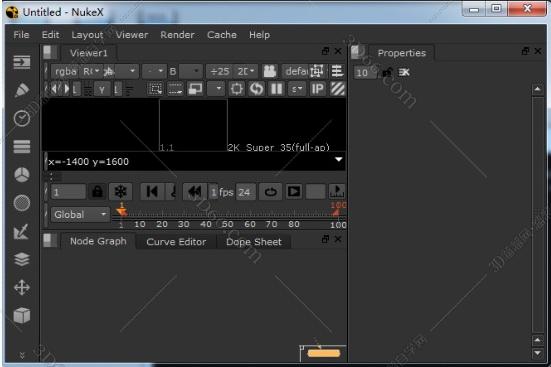Open the Layout menu
551x367 pixels.
coord(87,35)
